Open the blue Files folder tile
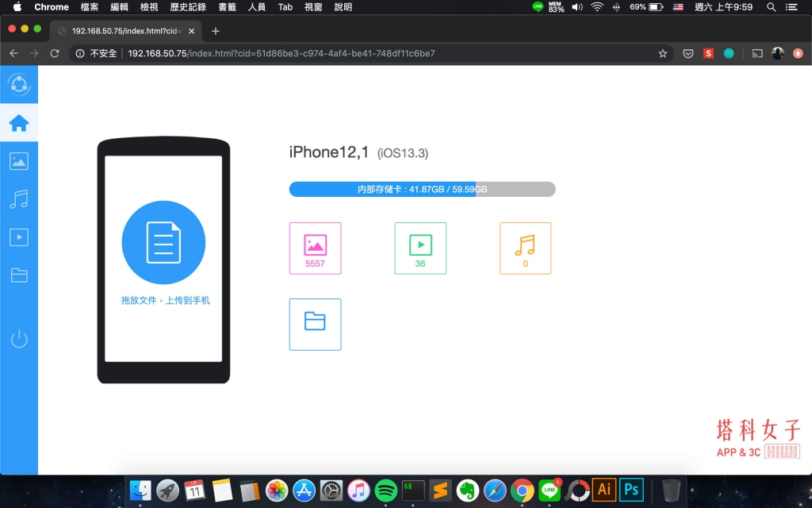Screen dimensions: 812x508 pyautogui.click(x=315, y=324)
